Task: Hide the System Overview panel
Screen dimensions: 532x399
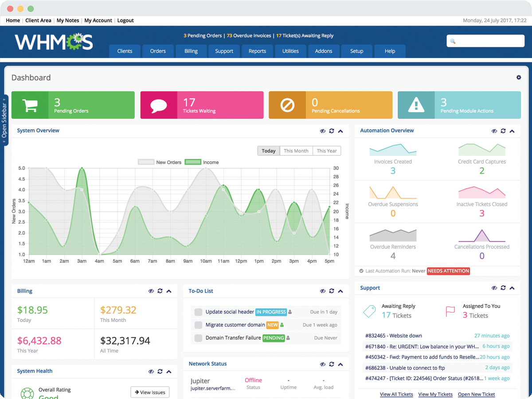Action: (322, 131)
